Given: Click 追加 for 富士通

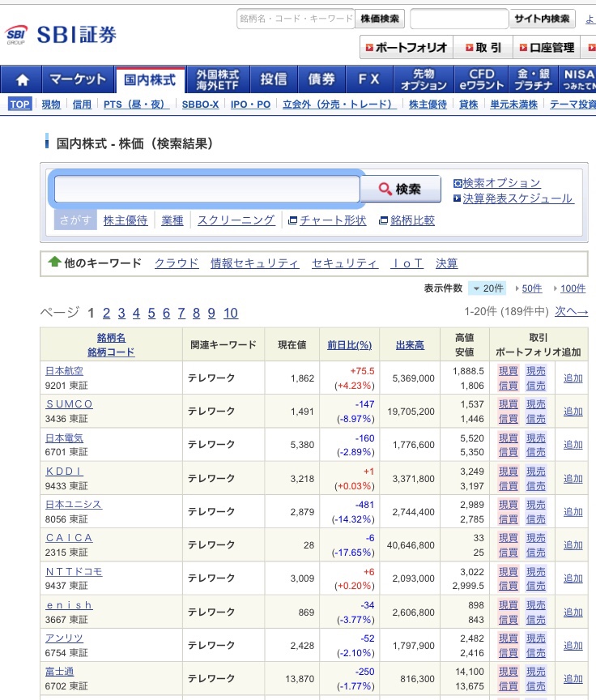Looking at the screenshot, I should (573, 679).
